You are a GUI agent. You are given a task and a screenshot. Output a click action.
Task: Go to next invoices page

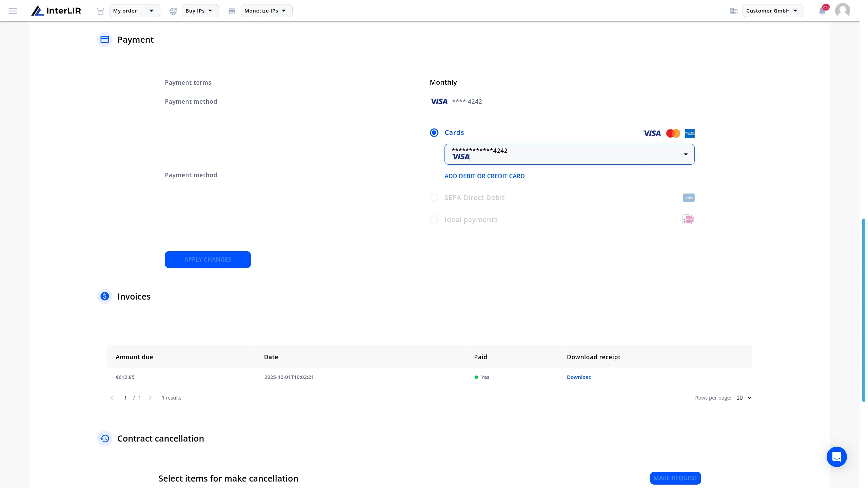click(150, 398)
